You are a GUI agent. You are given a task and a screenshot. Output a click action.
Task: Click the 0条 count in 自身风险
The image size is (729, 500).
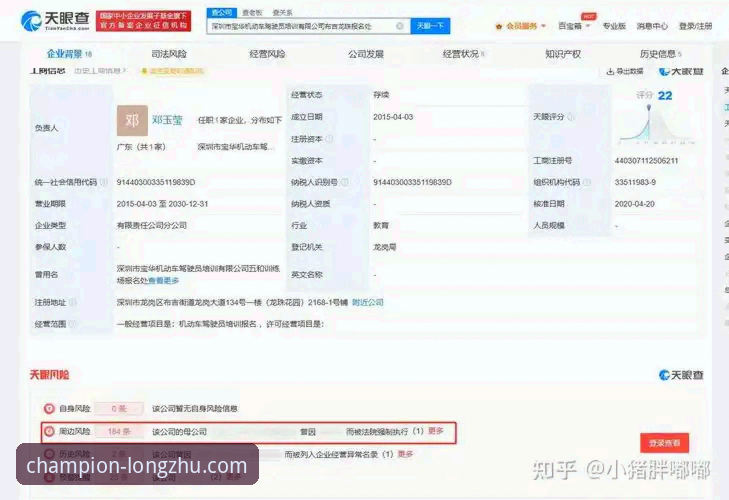tap(119, 409)
